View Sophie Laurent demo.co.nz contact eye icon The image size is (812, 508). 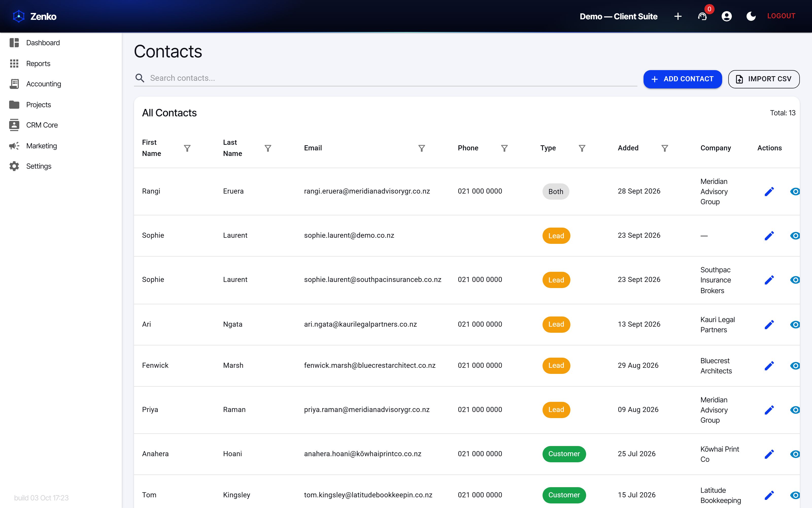[795, 235]
